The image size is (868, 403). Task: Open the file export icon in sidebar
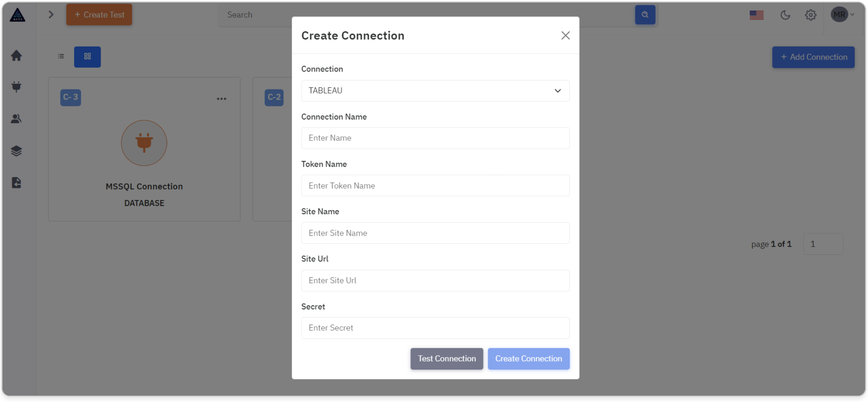coord(16,183)
